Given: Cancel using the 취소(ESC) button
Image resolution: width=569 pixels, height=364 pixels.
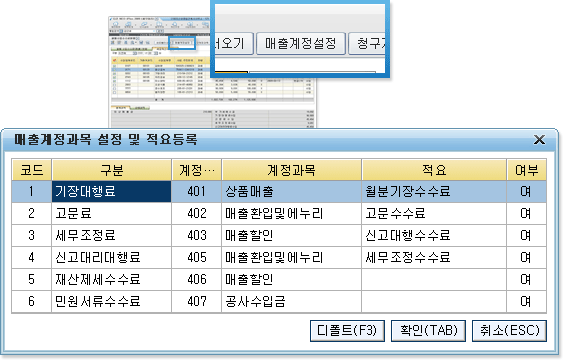Looking at the screenshot, I should pos(509,331).
